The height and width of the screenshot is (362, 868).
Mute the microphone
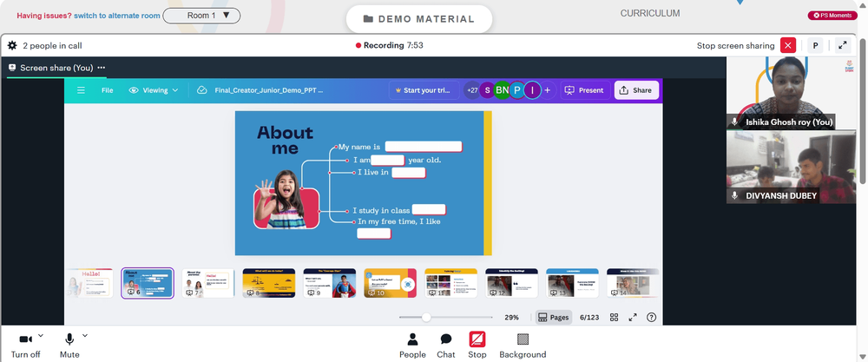pyautogui.click(x=69, y=346)
